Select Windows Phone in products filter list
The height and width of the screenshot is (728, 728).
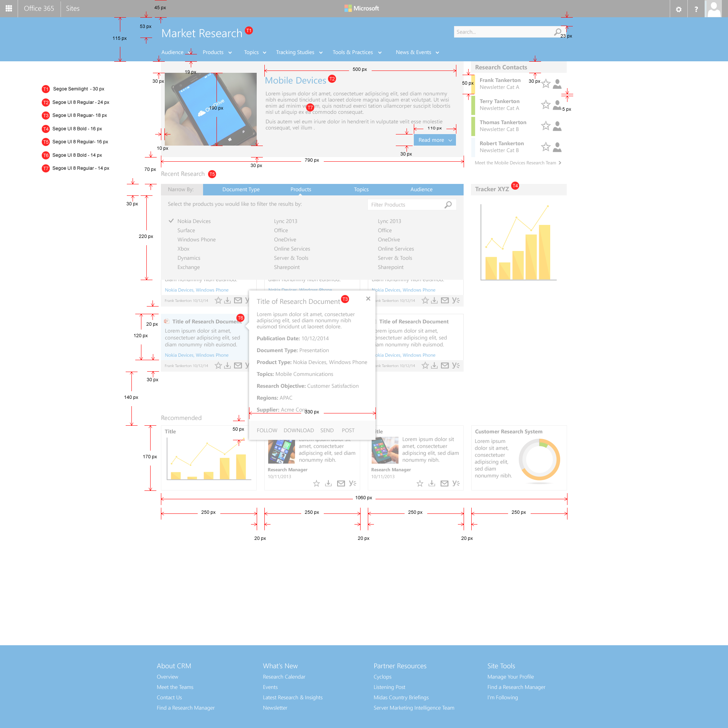pos(197,239)
